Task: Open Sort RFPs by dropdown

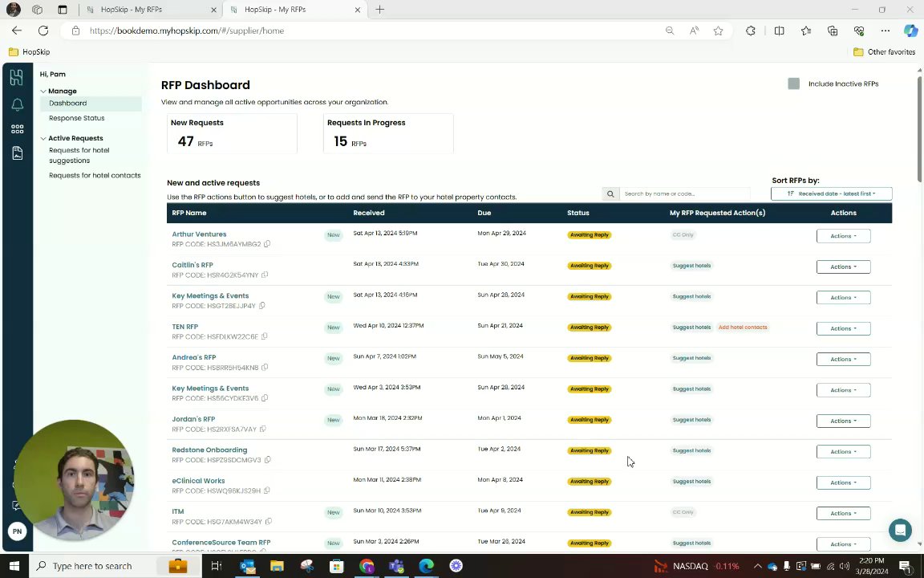Action: point(831,193)
